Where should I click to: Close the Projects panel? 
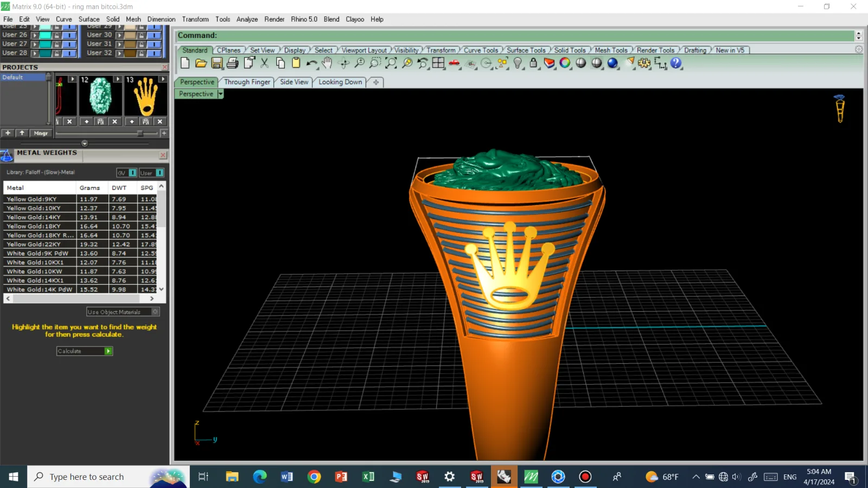pos(165,67)
